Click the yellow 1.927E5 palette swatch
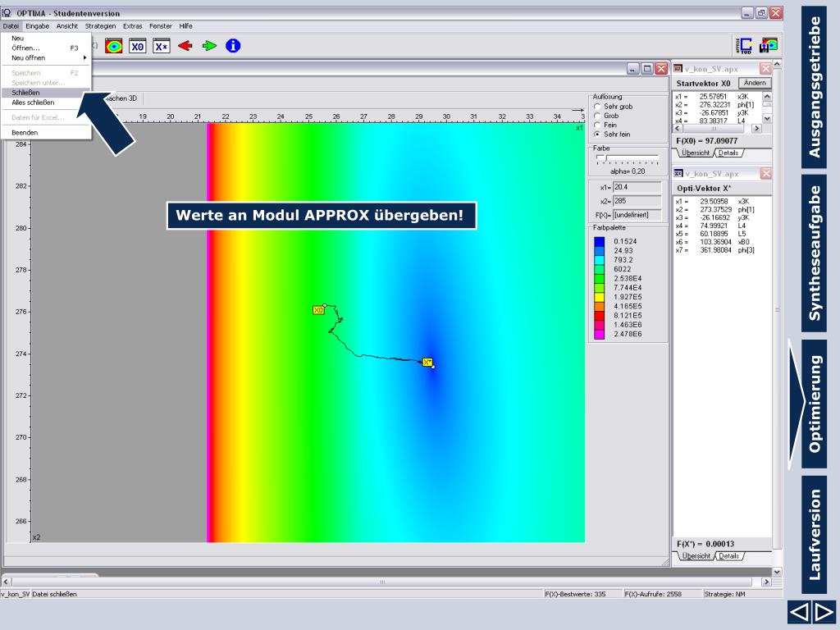Viewport: 840px width, 630px height. tap(600, 297)
